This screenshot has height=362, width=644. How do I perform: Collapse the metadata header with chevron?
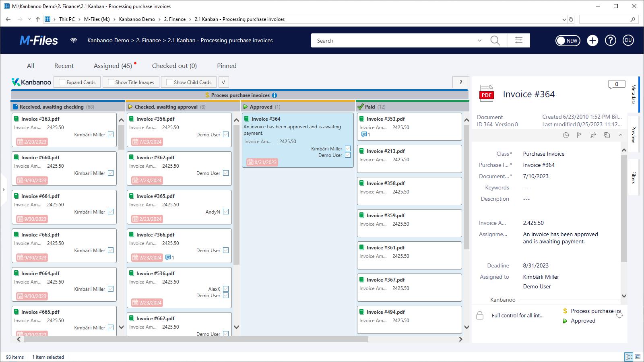pyautogui.click(x=621, y=135)
